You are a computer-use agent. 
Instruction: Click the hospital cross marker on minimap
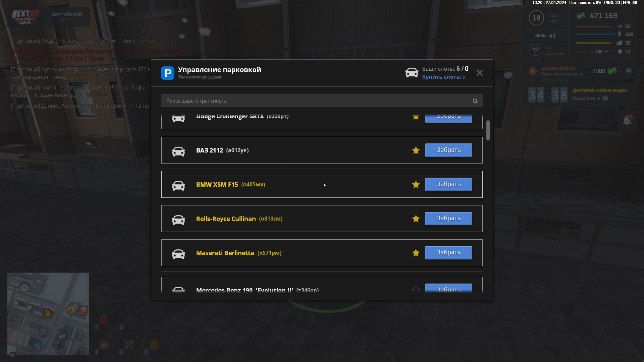pyautogui.click(x=24, y=287)
